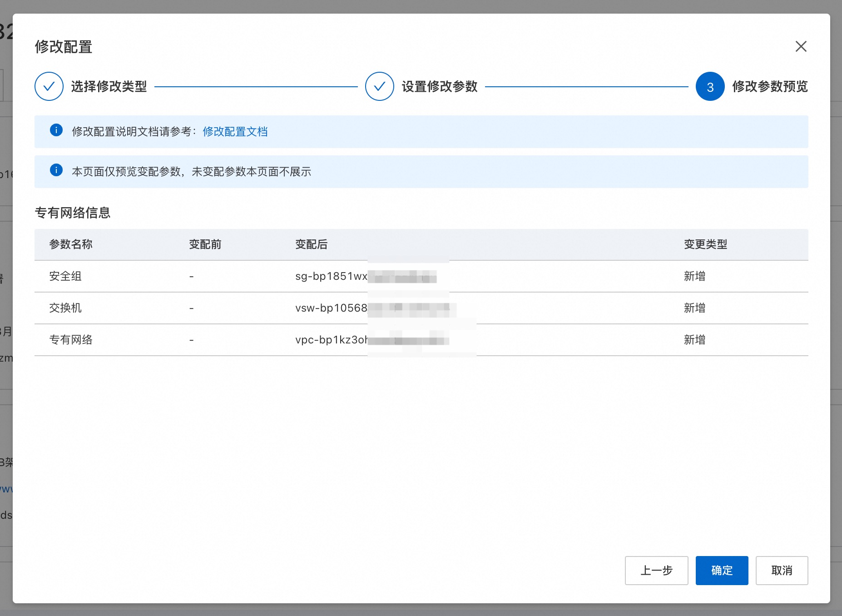Viewport: 842px width, 616px height.
Task: Select the 设置修改参数 step label
Action: click(x=440, y=86)
